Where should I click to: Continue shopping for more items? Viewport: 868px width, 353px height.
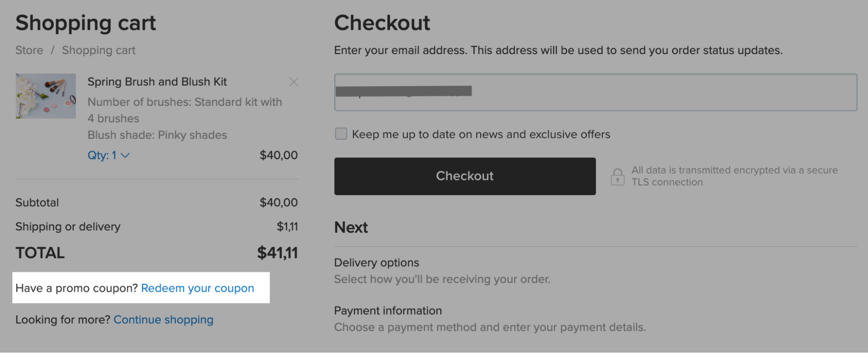163,320
